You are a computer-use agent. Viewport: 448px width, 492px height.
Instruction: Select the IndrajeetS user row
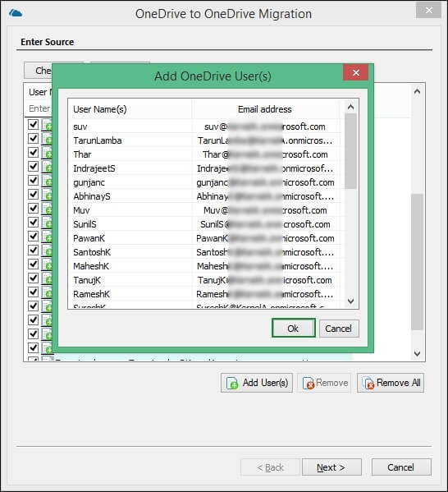[203, 168]
